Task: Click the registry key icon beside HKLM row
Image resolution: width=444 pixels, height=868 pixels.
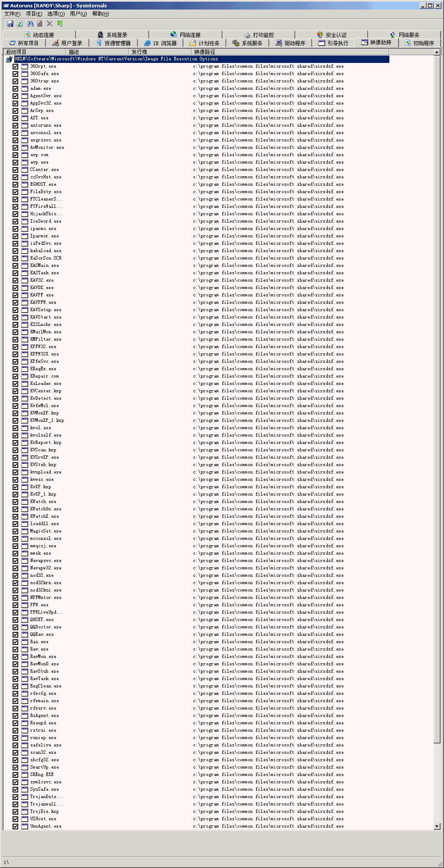Action: tap(9, 59)
